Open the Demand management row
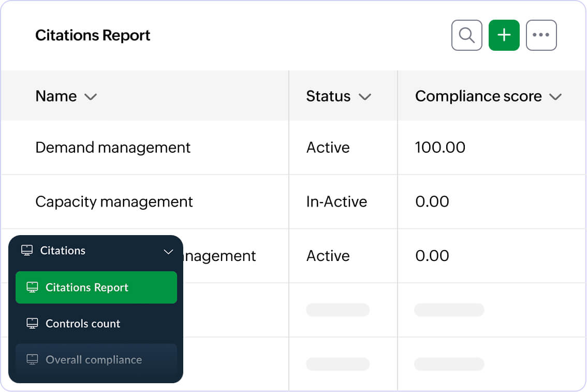This screenshot has height=392, width=587. (x=113, y=148)
